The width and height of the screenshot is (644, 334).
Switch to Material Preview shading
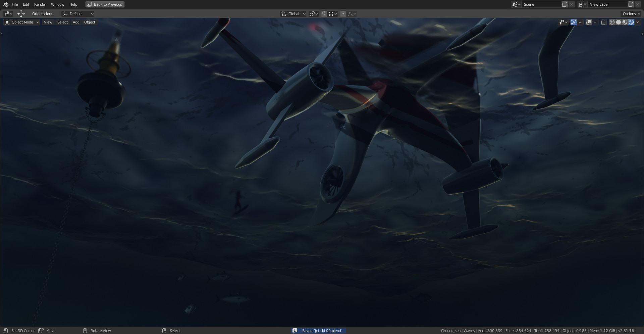625,22
